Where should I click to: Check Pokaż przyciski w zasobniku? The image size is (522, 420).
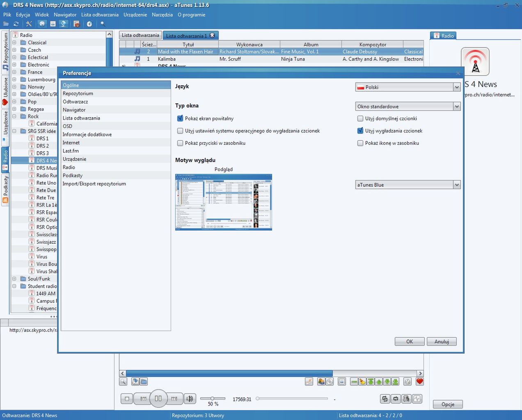click(x=180, y=143)
